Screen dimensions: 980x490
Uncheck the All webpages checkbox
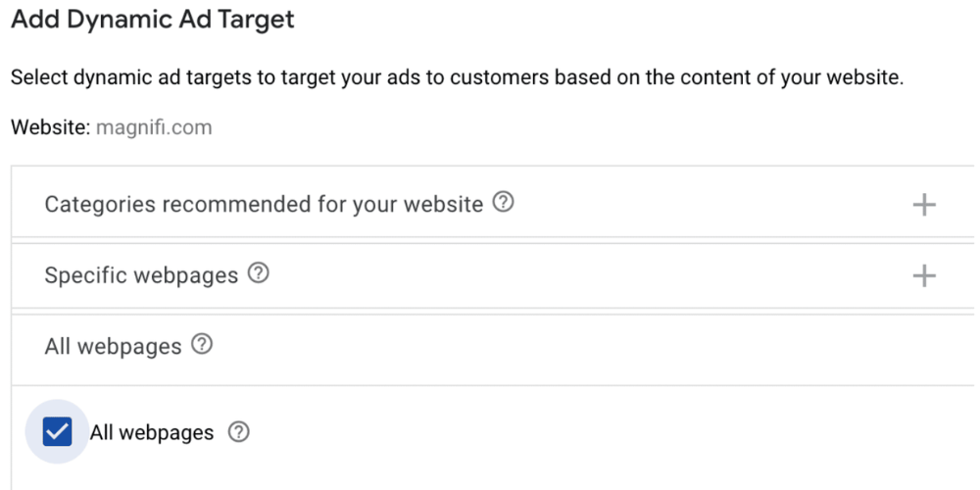point(58,431)
